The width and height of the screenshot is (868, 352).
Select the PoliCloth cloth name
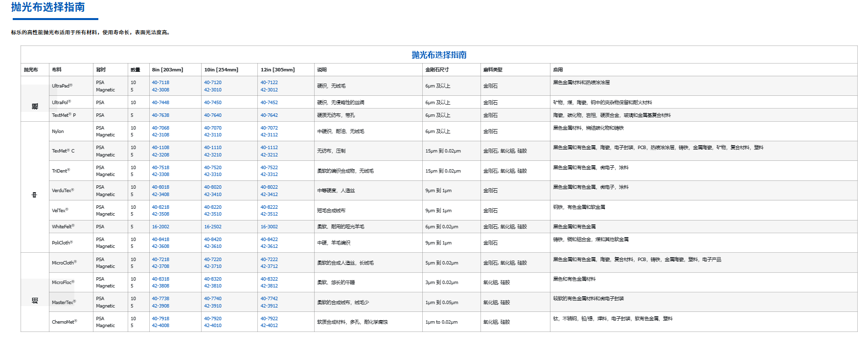point(63,243)
